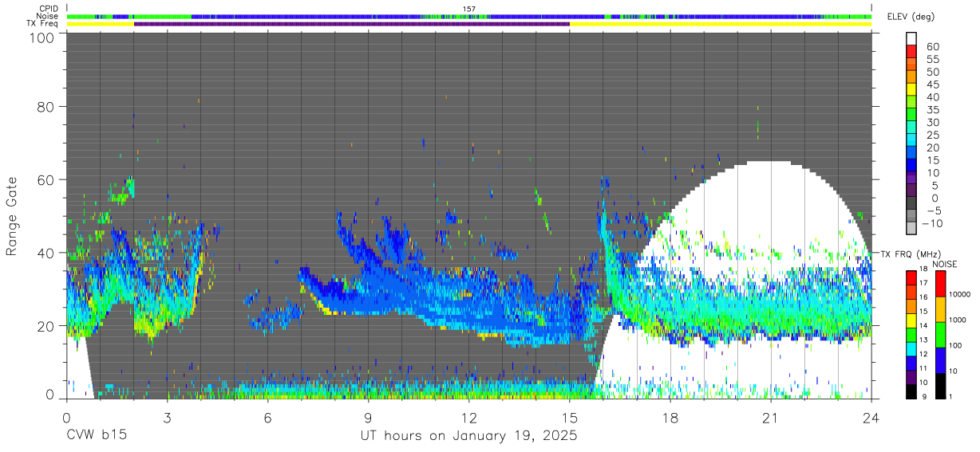Pick the cyan block of the TX FRQ colorbar
The height and width of the screenshot is (452, 980).
pos(911,348)
